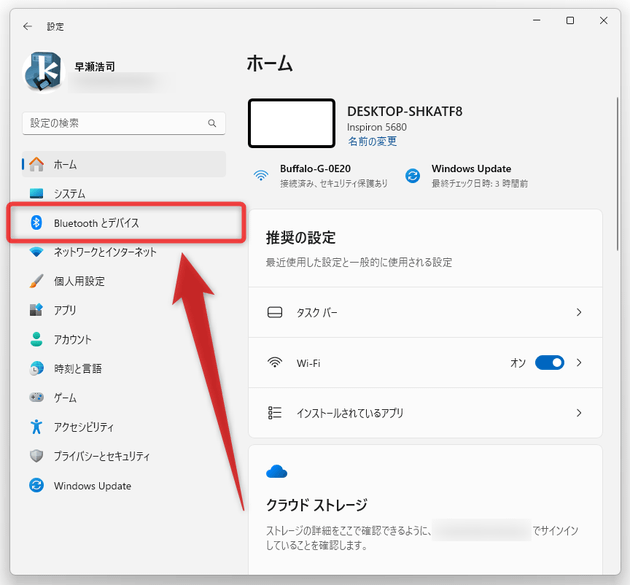The image size is (630, 585).
Task: Click the 設定の検索 search field
Action: (115, 123)
